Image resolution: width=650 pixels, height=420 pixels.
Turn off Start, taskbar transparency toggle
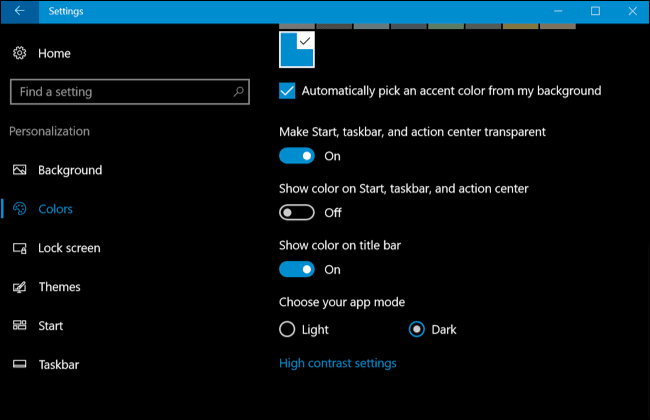click(x=297, y=156)
